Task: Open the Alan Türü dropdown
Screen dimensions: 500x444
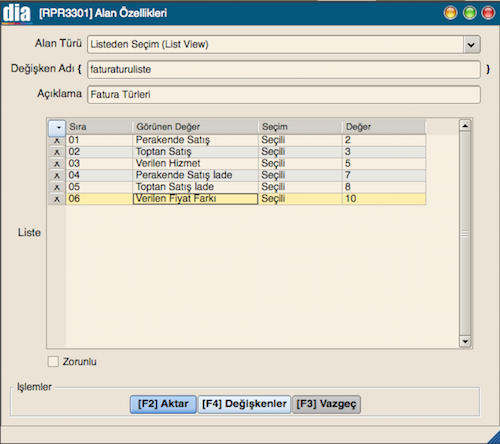Action: pos(471,44)
